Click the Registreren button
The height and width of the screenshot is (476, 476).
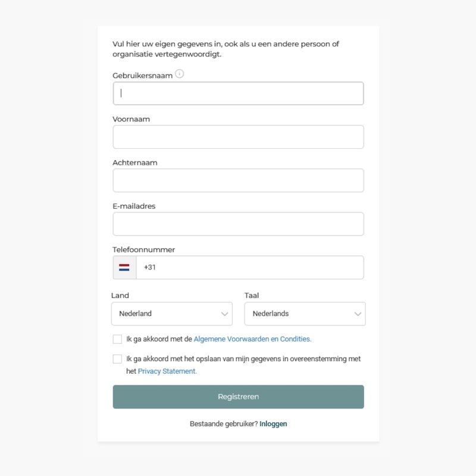(239, 397)
